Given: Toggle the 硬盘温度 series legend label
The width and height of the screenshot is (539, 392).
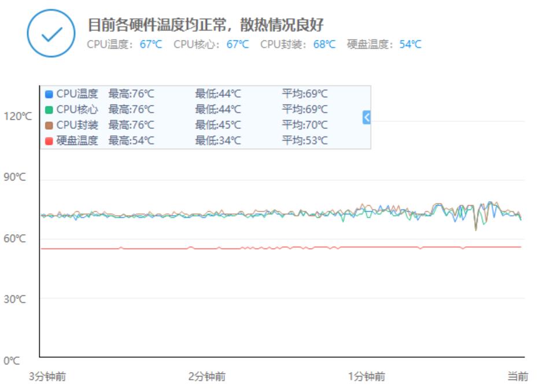Looking at the screenshot, I should pos(77,140).
